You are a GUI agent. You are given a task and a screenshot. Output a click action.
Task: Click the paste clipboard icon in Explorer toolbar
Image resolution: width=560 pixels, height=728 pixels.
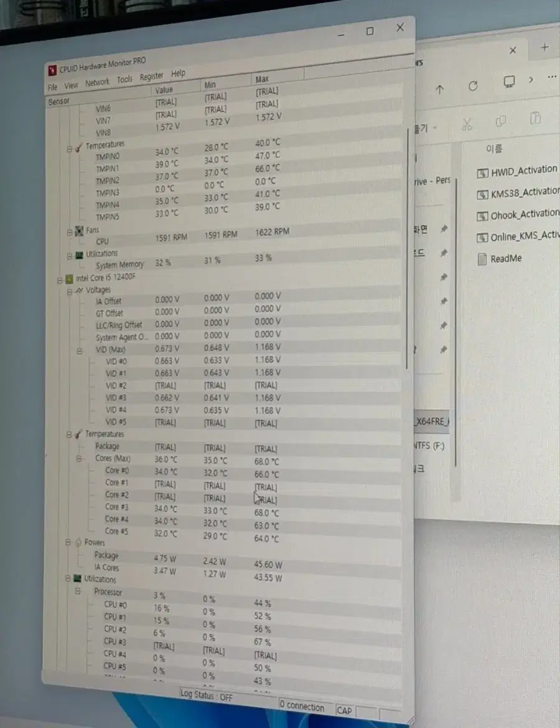pos(535,118)
